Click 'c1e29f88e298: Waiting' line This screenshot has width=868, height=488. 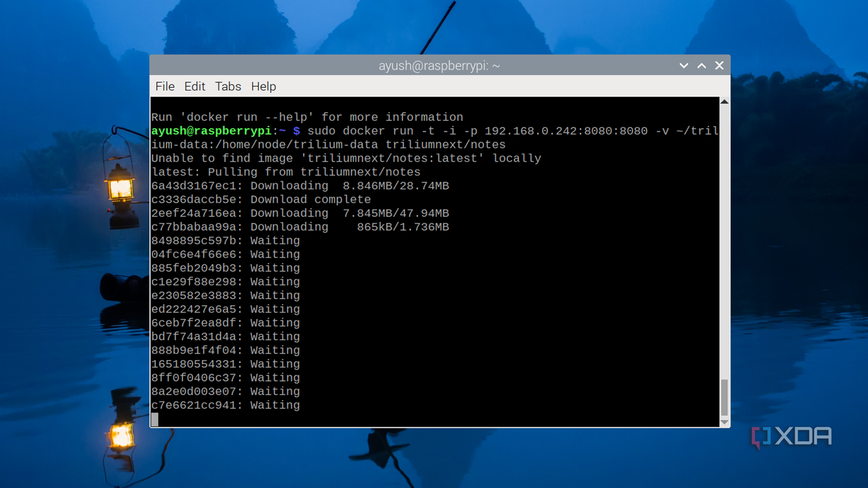click(x=226, y=282)
